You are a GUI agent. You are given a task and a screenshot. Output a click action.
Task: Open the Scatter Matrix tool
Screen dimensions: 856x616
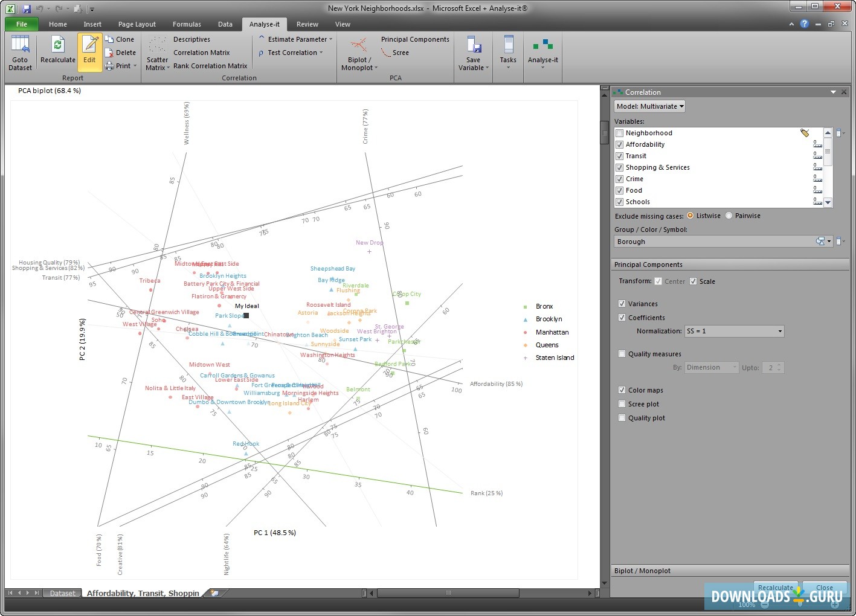pos(156,52)
